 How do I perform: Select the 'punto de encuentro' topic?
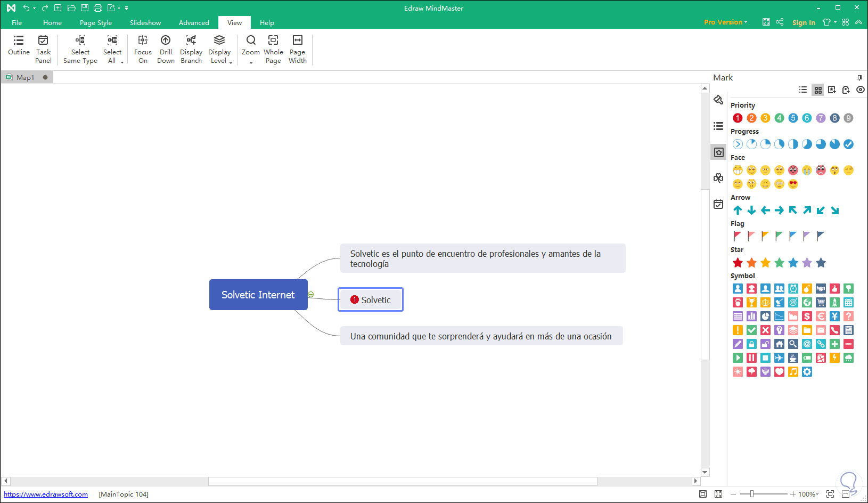pyautogui.click(x=483, y=258)
